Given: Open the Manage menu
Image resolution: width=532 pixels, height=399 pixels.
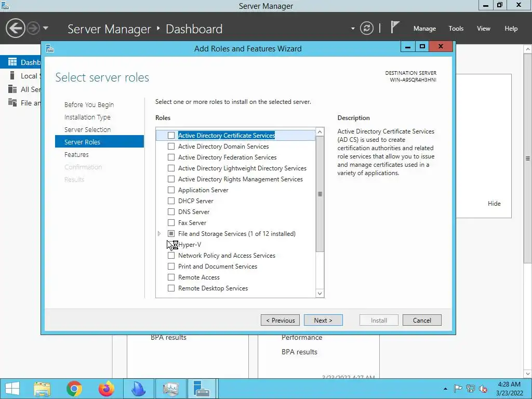Looking at the screenshot, I should pyautogui.click(x=424, y=29).
